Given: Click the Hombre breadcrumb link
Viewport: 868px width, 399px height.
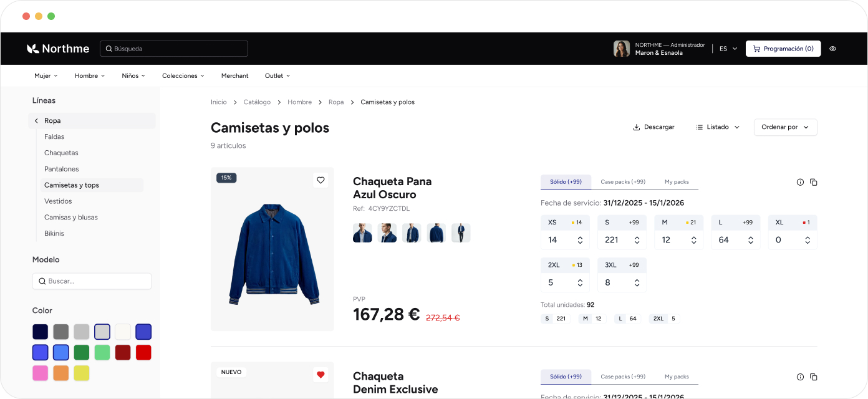Looking at the screenshot, I should [299, 102].
